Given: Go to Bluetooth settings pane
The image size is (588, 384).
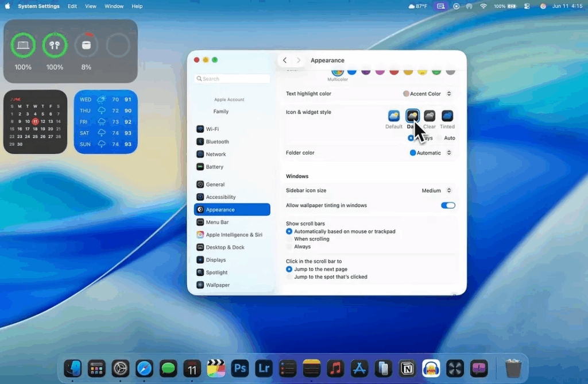Looking at the screenshot, I should point(217,142).
